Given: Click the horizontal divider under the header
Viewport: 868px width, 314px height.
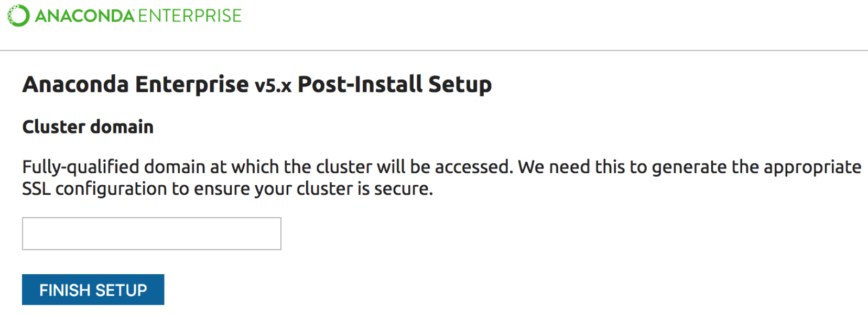Looking at the screenshot, I should pos(434,51).
